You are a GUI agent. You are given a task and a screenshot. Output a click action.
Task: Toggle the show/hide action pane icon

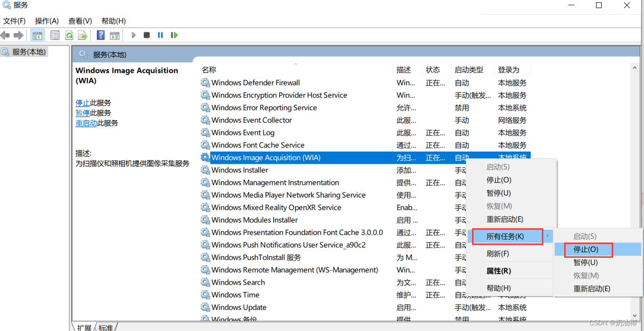tap(114, 35)
